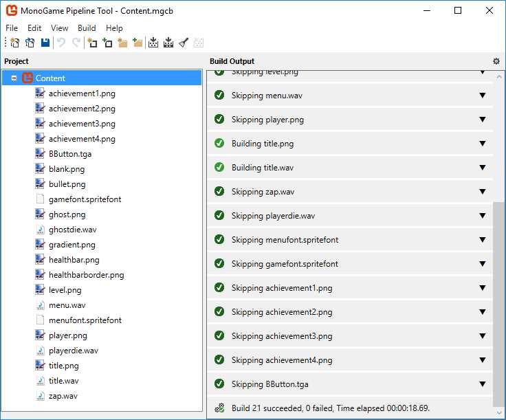Click the Rebuild toolbar icon
The height and width of the screenshot is (420, 506).
pos(168,43)
